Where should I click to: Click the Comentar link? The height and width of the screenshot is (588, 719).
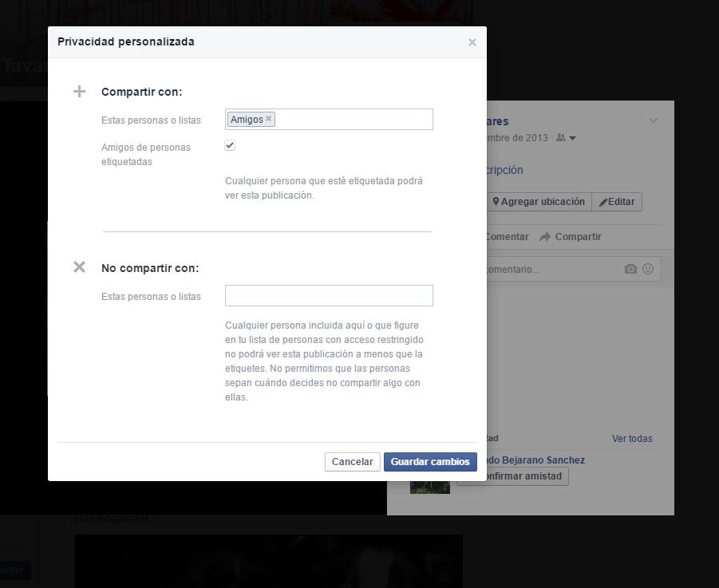point(507,237)
